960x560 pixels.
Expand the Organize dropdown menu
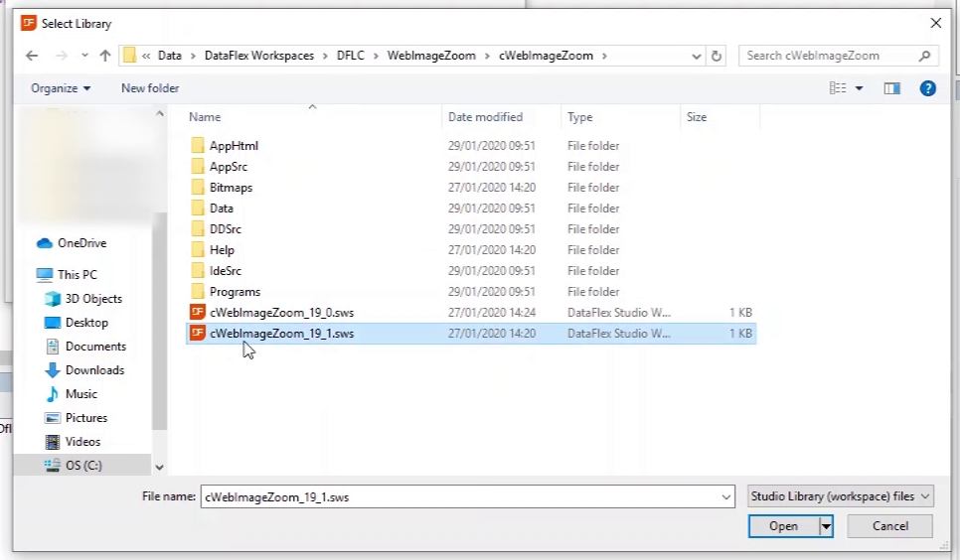[x=61, y=88]
